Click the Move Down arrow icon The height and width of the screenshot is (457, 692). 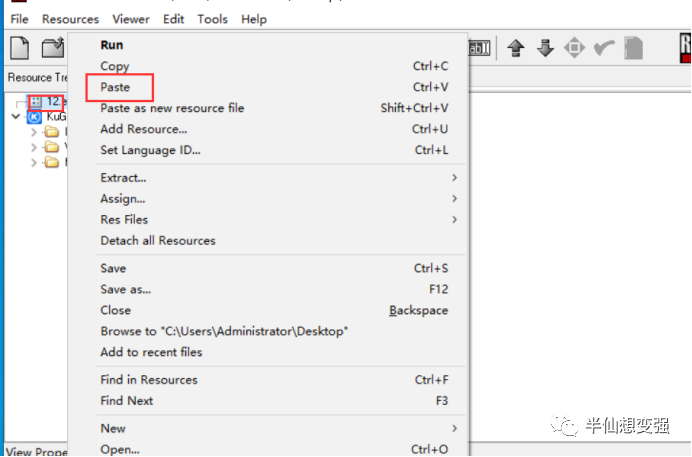(545, 48)
